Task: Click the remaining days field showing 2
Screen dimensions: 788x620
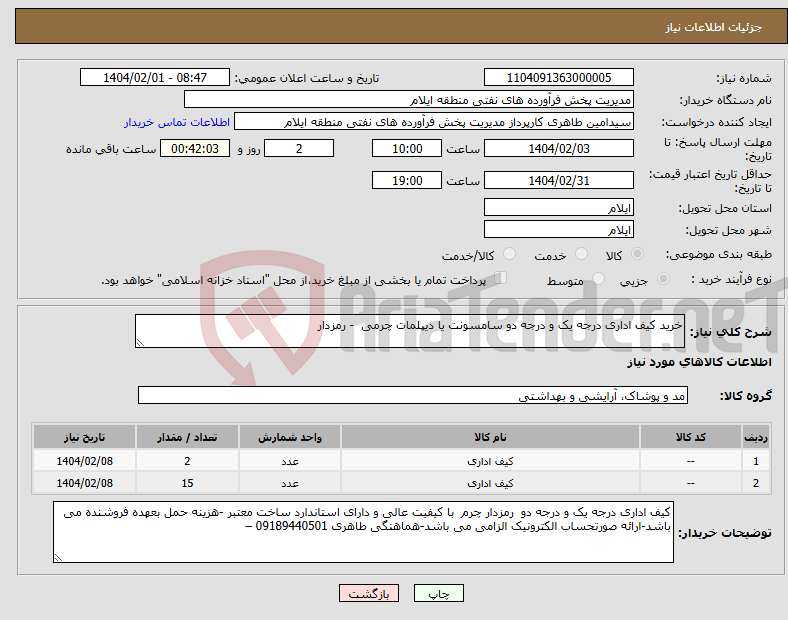Action: [x=299, y=148]
